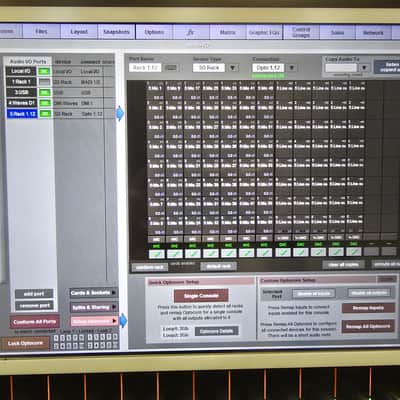400x400 pixels.
Task: Select the 1:Rack 1 port
Action: click(21, 82)
